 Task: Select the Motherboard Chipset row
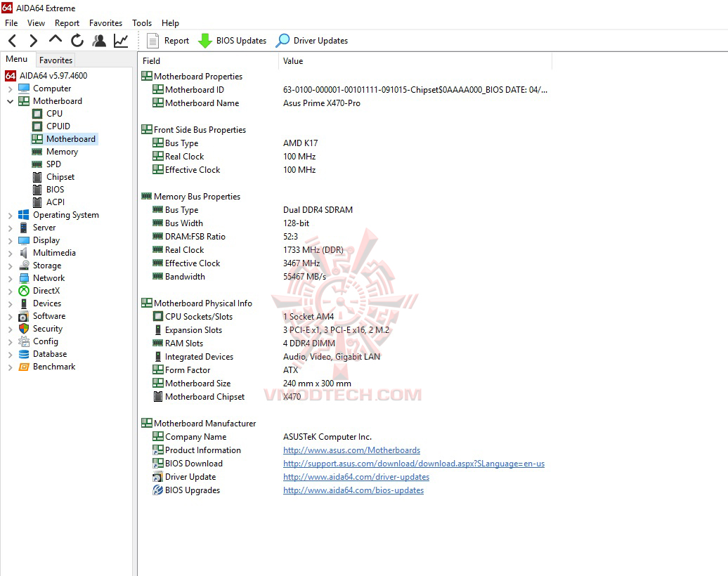click(x=346, y=397)
